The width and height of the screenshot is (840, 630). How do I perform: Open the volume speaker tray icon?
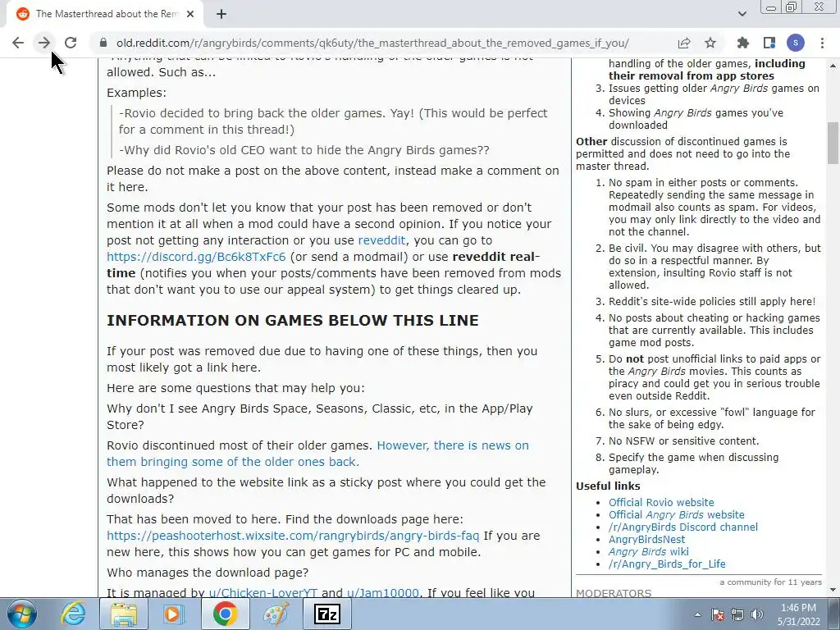click(757, 614)
